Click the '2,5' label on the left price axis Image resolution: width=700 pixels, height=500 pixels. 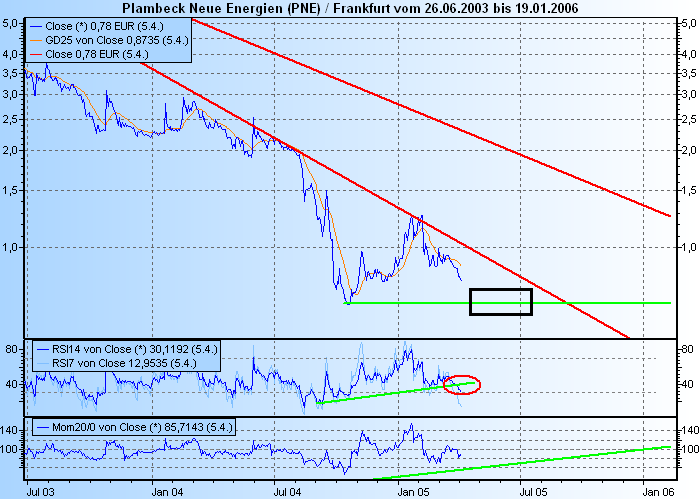coord(12,119)
